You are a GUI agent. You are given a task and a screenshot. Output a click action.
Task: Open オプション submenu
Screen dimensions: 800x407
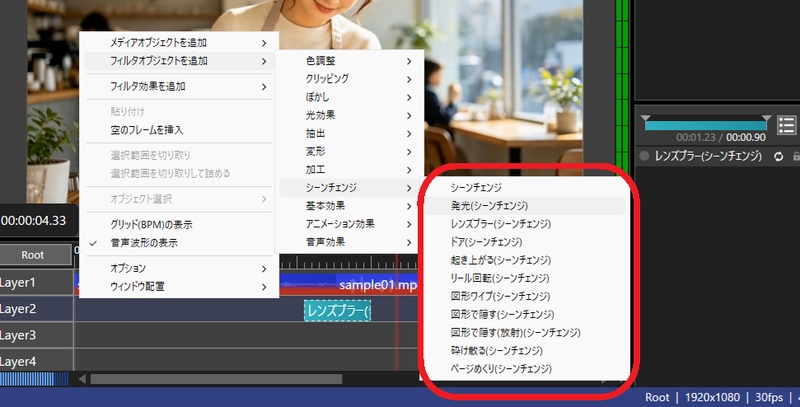click(179, 268)
